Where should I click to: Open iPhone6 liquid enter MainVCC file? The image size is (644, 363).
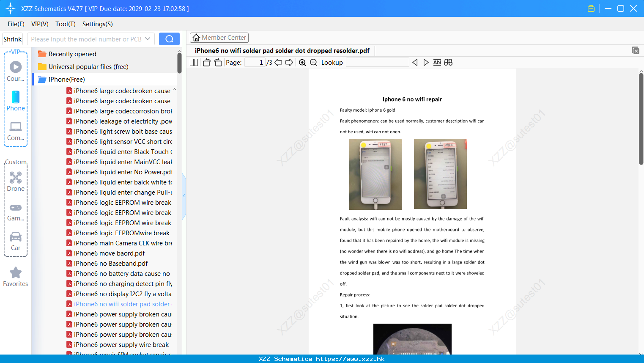click(119, 162)
